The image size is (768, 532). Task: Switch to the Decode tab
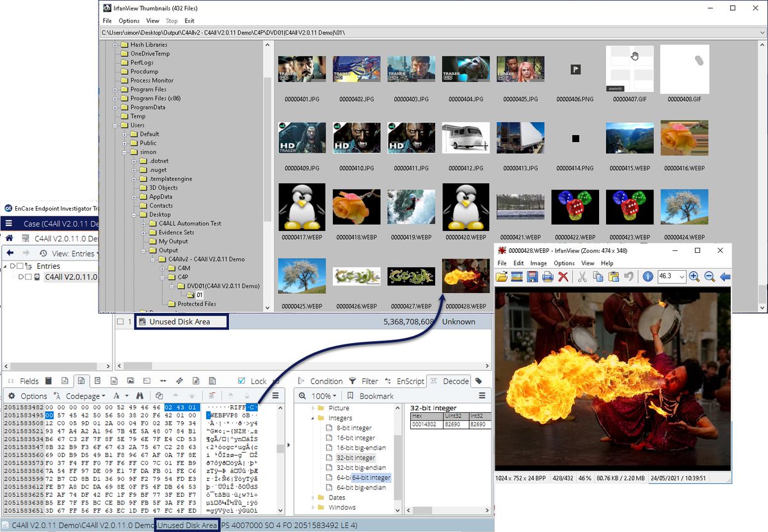coord(449,381)
